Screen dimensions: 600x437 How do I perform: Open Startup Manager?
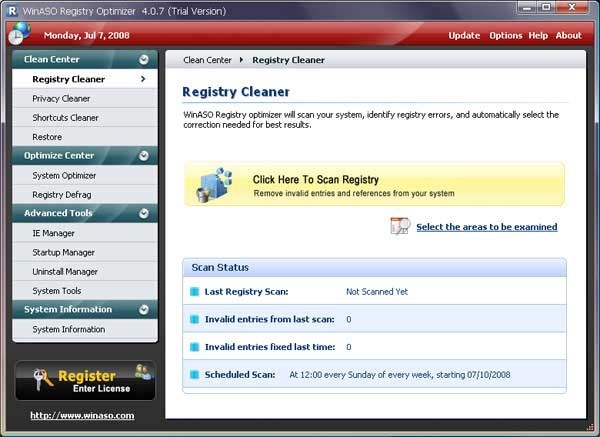point(85,252)
